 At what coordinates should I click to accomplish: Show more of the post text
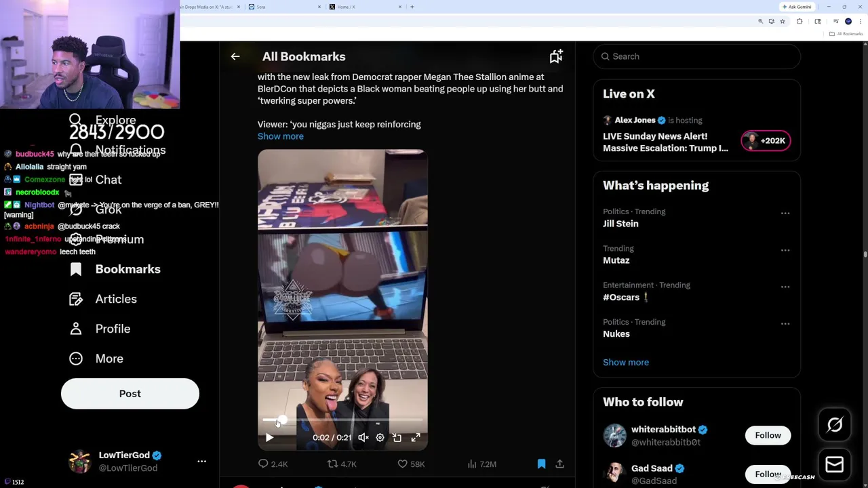pos(280,136)
